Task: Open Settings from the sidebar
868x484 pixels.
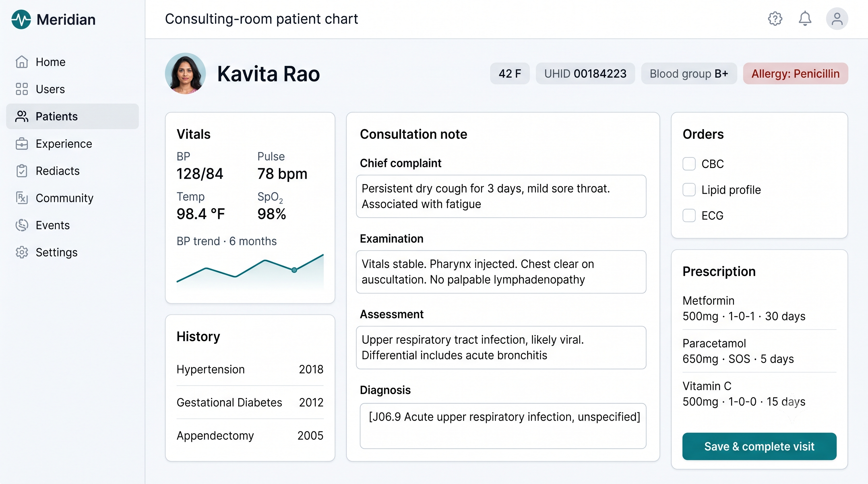Action: tap(73, 252)
